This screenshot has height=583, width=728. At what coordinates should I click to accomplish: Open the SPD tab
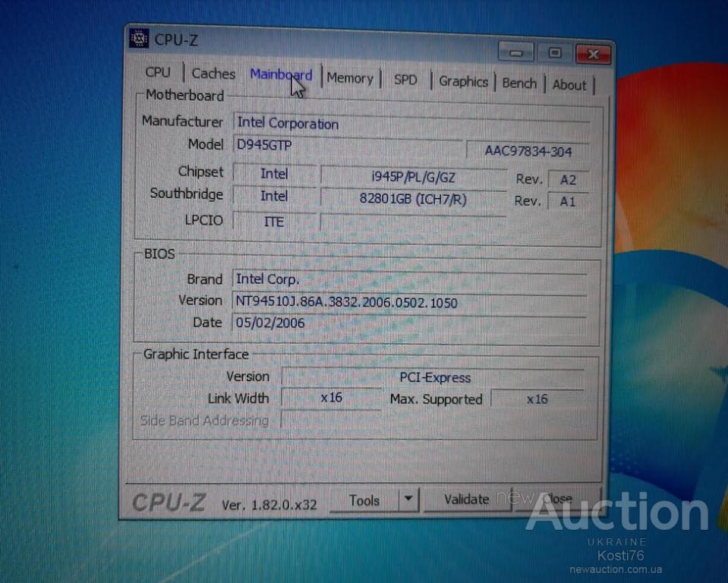405,80
